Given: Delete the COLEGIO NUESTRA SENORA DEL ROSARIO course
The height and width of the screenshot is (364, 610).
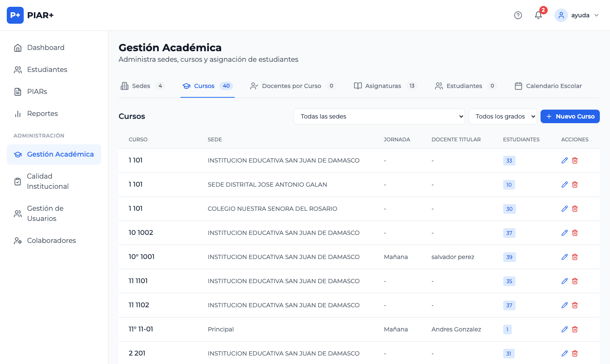Looking at the screenshot, I should coord(575,209).
